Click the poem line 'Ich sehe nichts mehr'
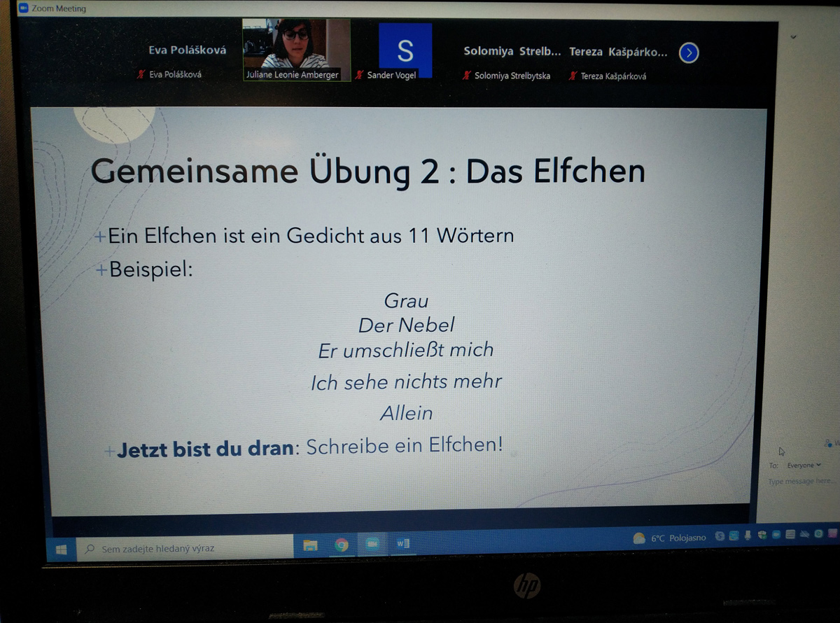The width and height of the screenshot is (840, 623). click(406, 382)
